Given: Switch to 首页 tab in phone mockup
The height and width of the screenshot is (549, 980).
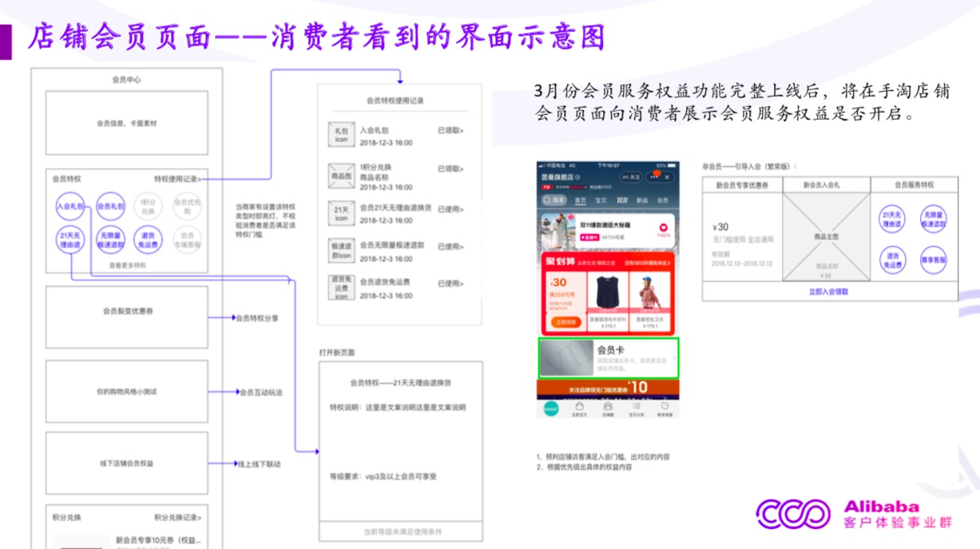Looking at the screenshot, I should 581,200.
